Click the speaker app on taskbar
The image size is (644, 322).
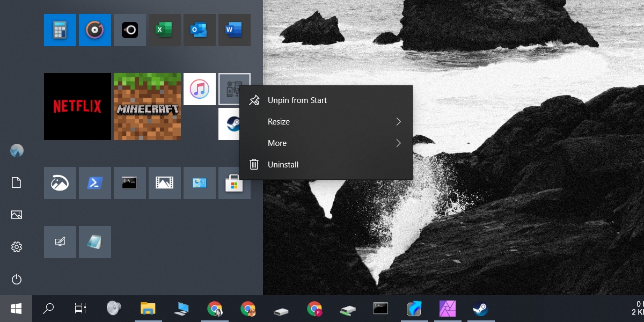114,309
